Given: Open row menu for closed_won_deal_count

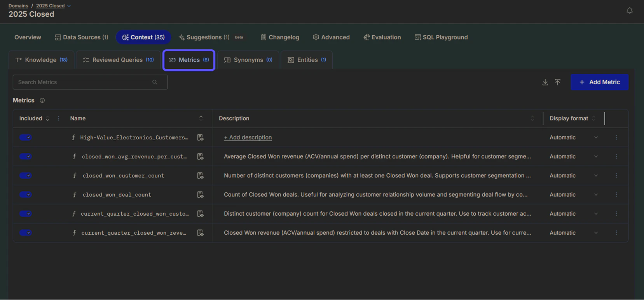Looking at the screenshot, I should point(616,194).
